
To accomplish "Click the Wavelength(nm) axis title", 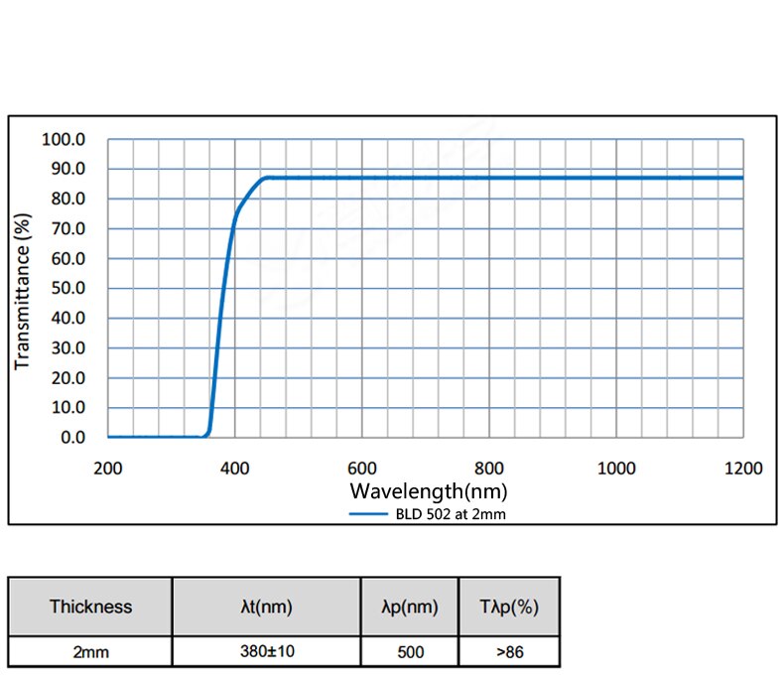I will (x=429, y=491).
